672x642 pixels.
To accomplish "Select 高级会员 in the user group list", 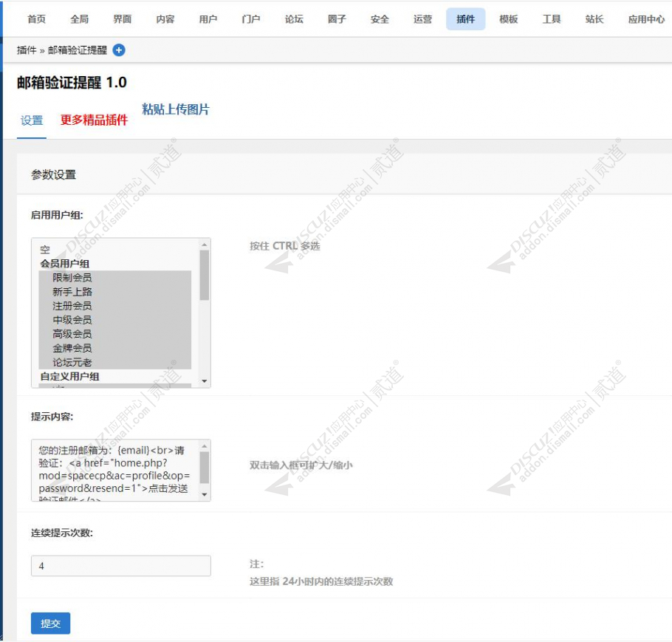I will [115, 334].
